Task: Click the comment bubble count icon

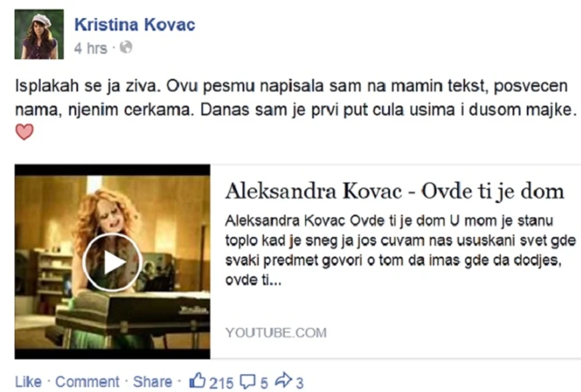Action: pyautogui.click(x=248, y=381)
